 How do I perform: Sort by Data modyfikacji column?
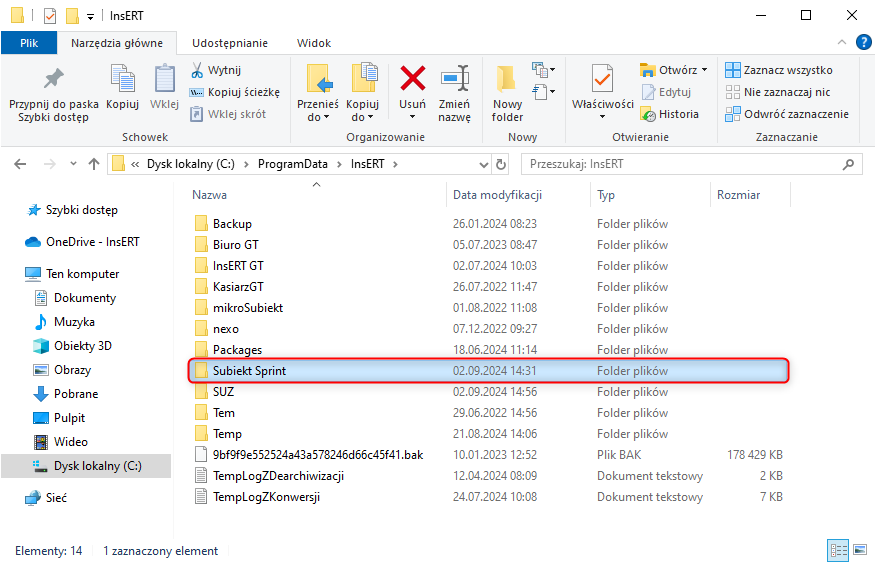(x=497, y=195)
